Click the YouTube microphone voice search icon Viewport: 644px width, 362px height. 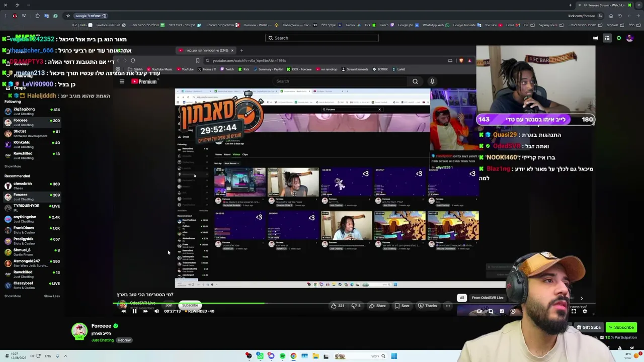[x=432, y=81]
